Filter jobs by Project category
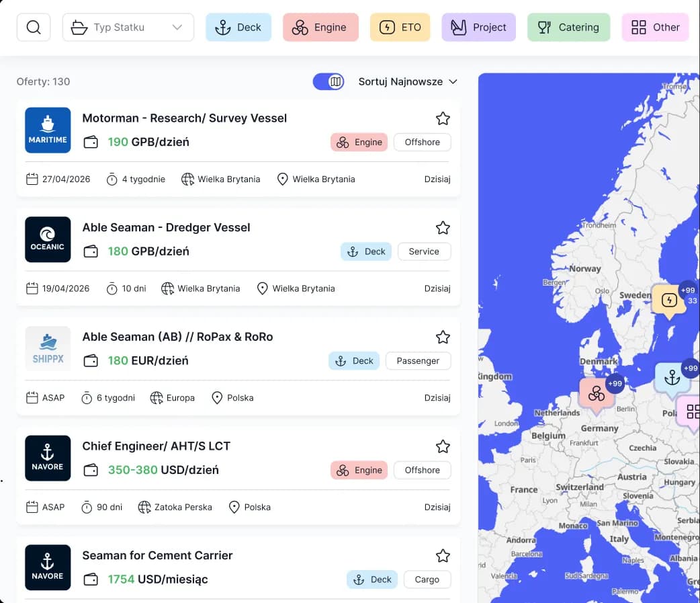 (x=478, y=28)
